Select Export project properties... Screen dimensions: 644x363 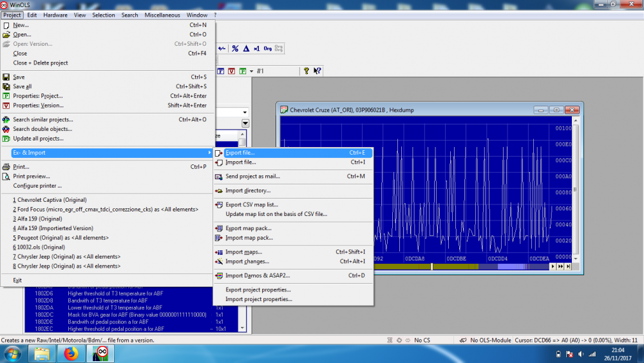click(293, 289)
